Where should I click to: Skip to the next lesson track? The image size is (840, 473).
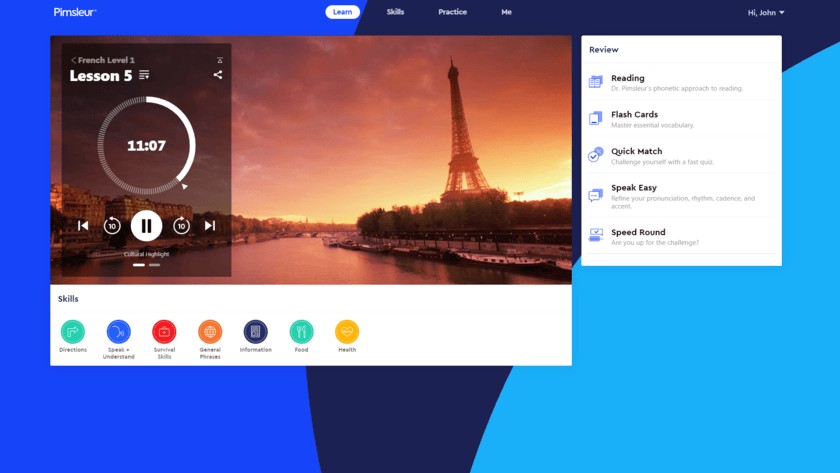[x=209, y=226]
